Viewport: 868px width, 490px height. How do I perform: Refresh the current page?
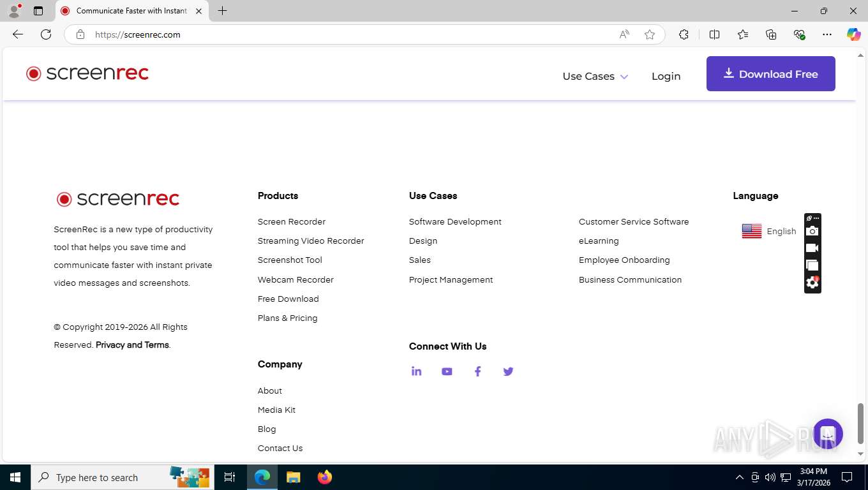coord(46,34)
